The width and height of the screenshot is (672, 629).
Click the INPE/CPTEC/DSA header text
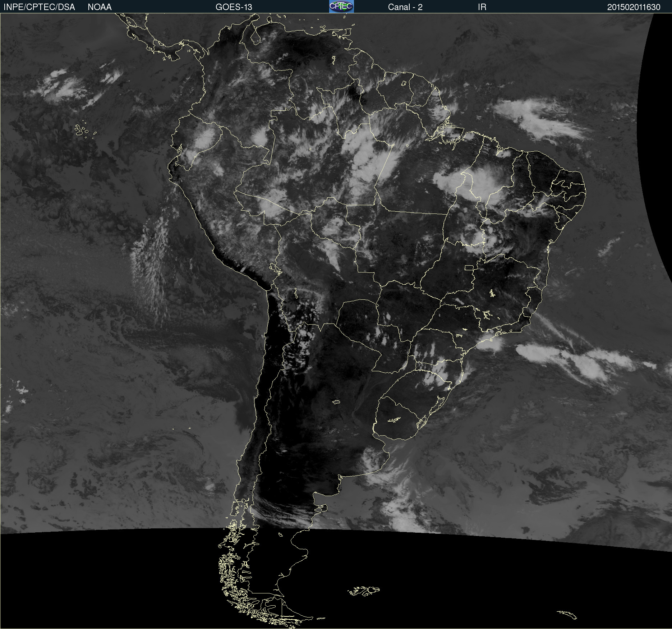coord(39,7)
